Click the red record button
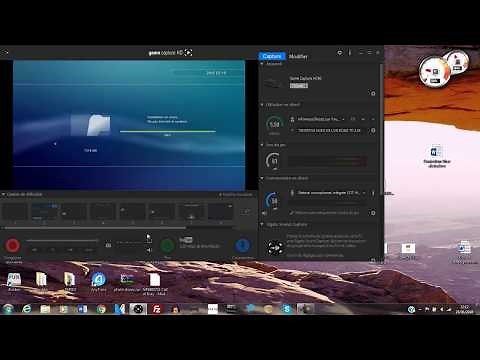 (x=13, y=245)
